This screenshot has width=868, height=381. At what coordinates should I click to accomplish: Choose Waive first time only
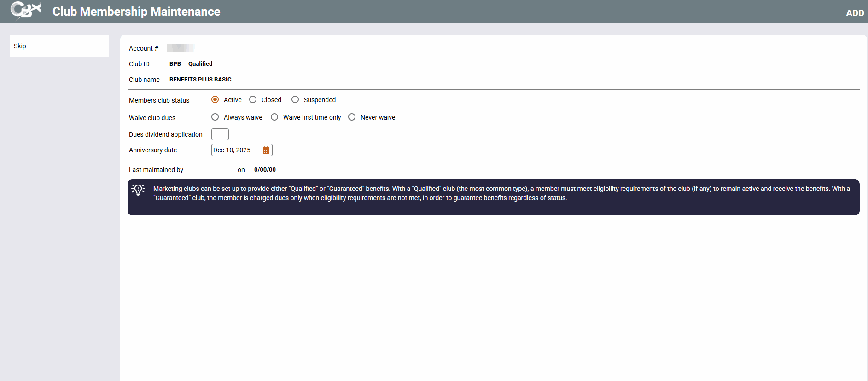click(x=274, y=117)
